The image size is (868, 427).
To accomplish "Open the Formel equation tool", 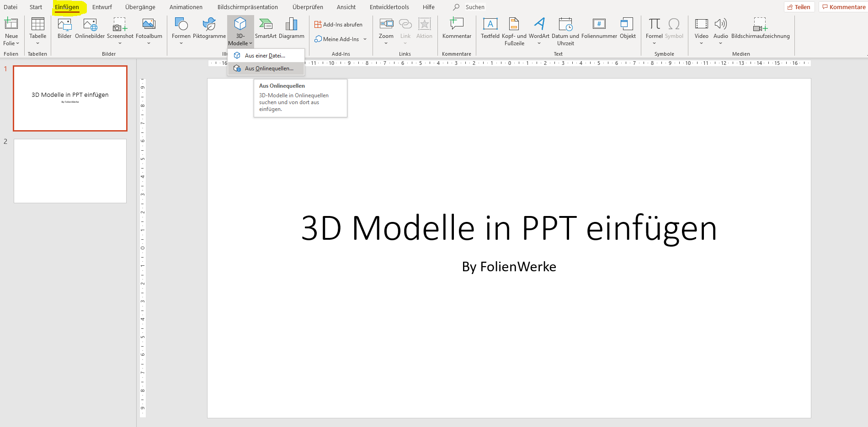I will tap(654, 24).
